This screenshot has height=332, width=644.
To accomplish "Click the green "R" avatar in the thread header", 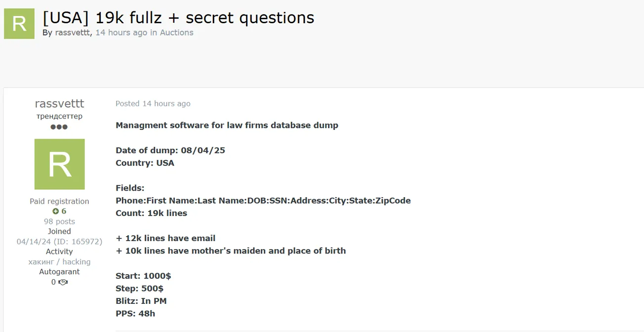I will click(19, 23).
